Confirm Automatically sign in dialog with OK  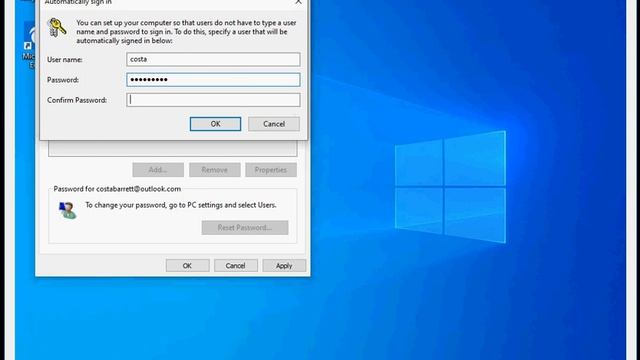point(215,124)
